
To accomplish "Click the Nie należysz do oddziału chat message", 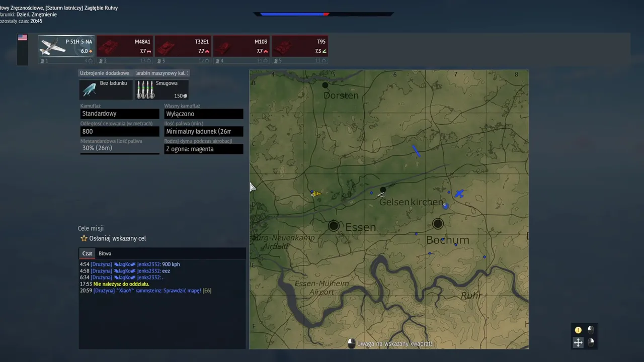I will tap(114, 284).
